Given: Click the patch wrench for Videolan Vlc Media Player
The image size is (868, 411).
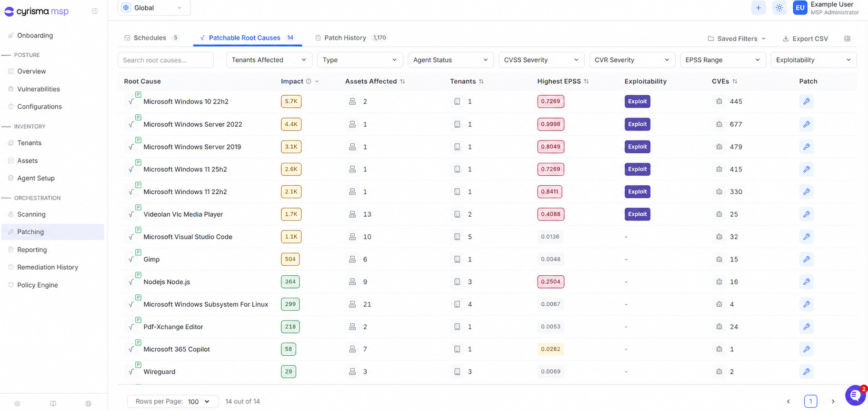Looking at the screenshot, I should (806, 214).
